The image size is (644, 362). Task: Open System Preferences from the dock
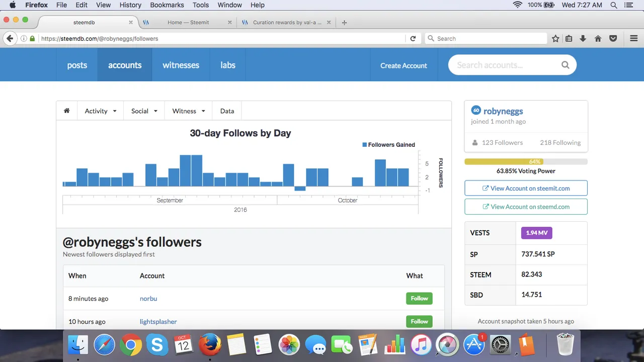[x=500, y=345]
